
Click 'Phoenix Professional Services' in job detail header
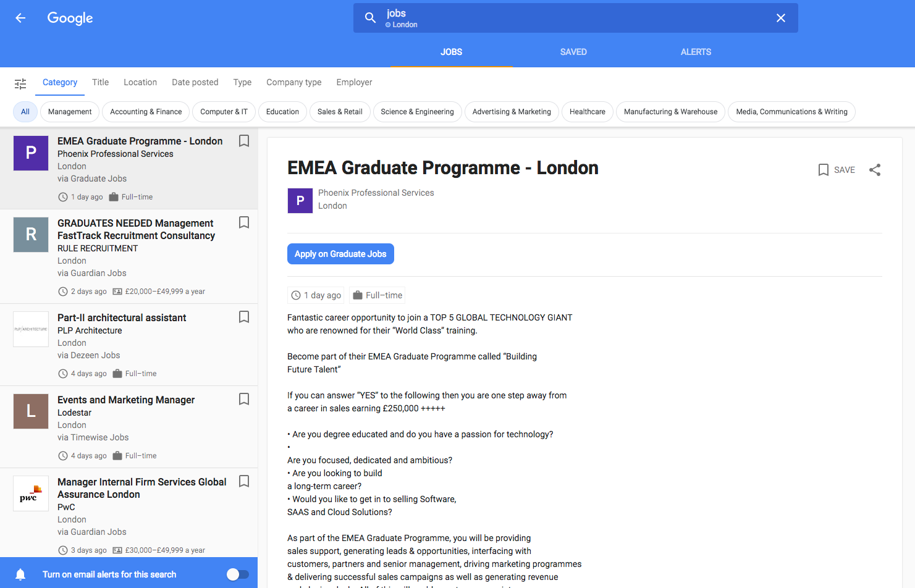(x=376, y=193)
